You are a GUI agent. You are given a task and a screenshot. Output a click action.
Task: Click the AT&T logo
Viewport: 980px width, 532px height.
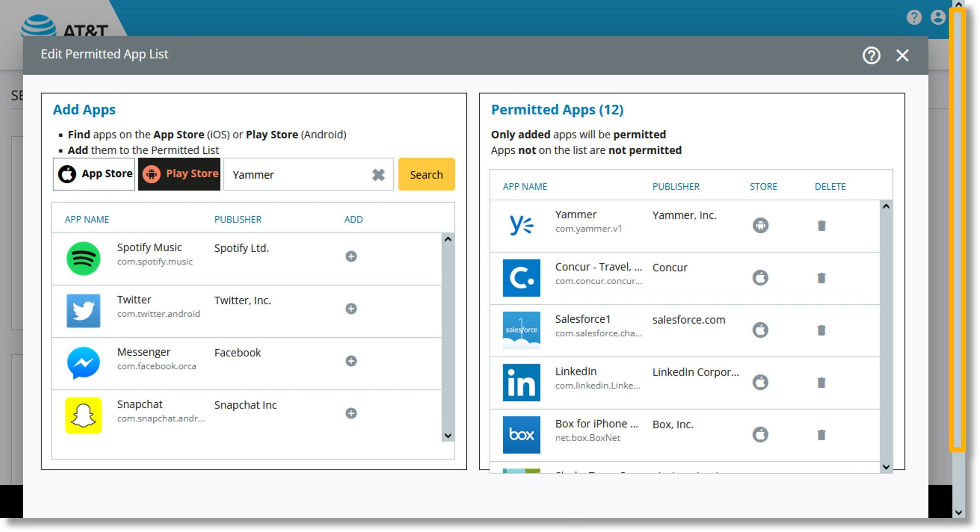click(x=64, y=26)
